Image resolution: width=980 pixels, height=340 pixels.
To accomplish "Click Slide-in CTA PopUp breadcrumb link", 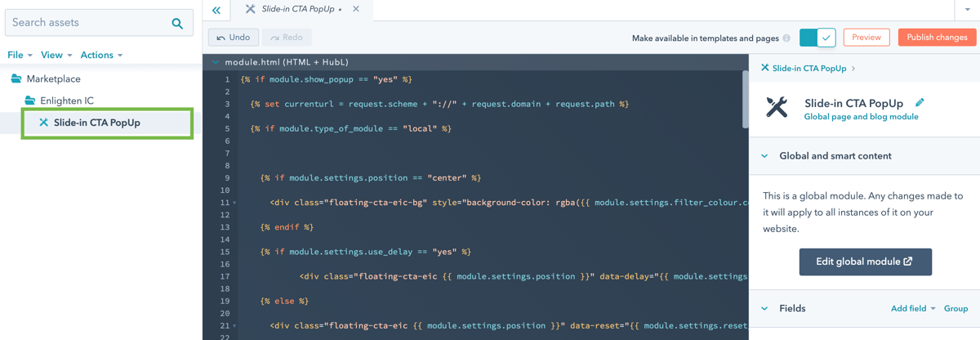I will [x=809, y=69].
